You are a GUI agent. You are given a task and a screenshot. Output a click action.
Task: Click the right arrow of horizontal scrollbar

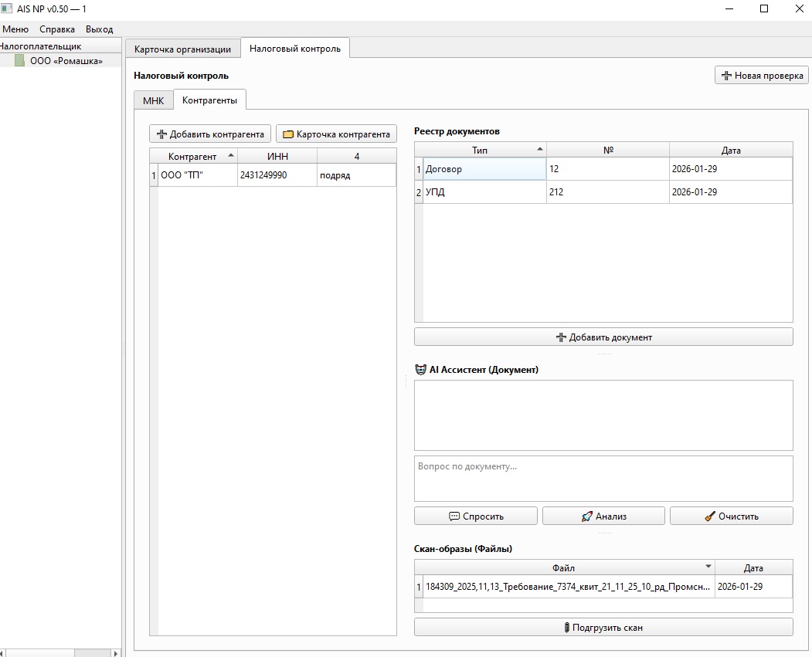117,653
